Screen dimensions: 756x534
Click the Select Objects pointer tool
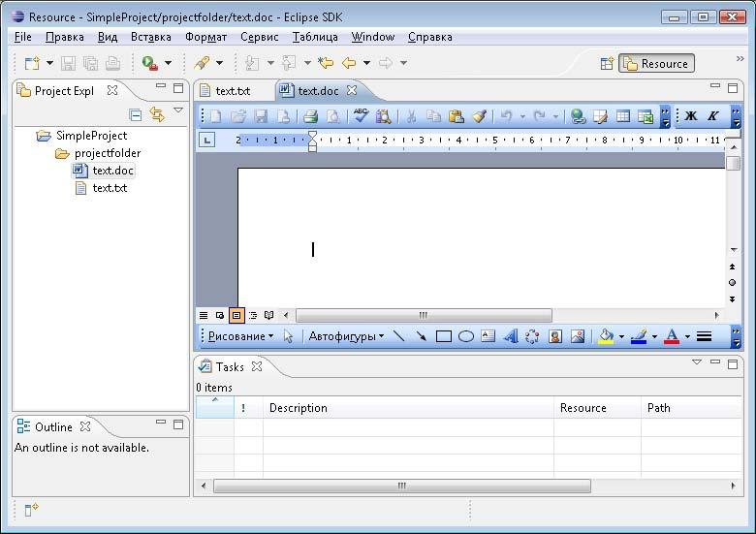coord(288,336)
